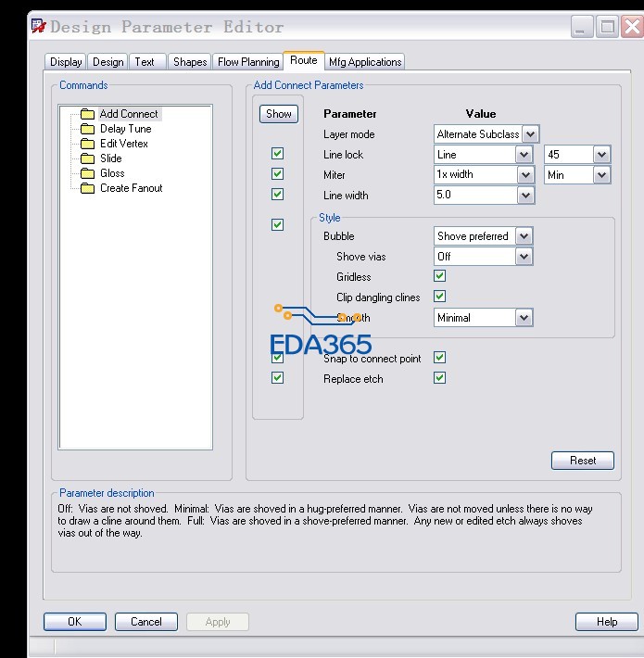Close the Design Parameter Editor window
Image resolution: width=644 pixels, height=658 pixels.
point(632,27)
